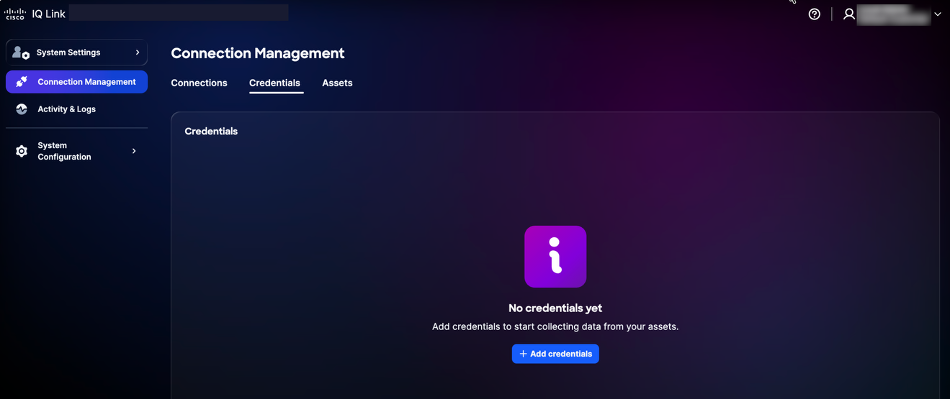Open System Settings sidebar item
Image resolution: width=950 pixels, height=400 pixels.
pyautogui.click(x=77, y=53)
